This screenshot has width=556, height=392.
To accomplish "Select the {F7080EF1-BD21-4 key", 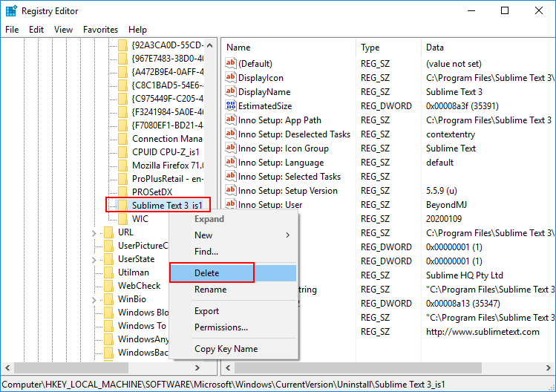I will point(168,125).
